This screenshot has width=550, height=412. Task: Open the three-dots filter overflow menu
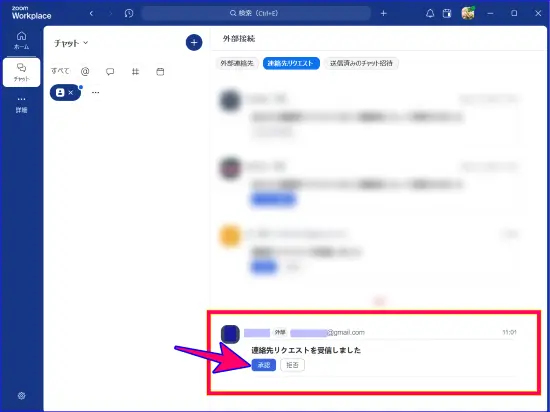95,93
